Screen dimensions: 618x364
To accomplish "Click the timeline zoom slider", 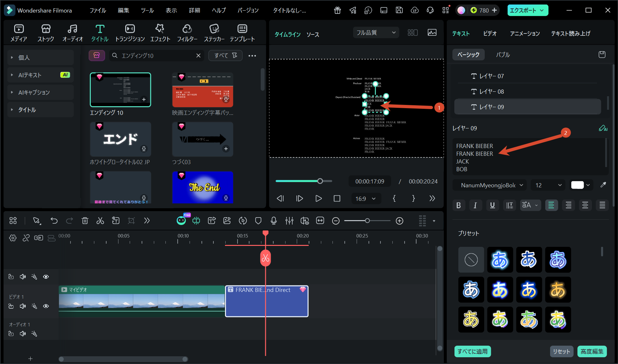I will pos(367,221).
